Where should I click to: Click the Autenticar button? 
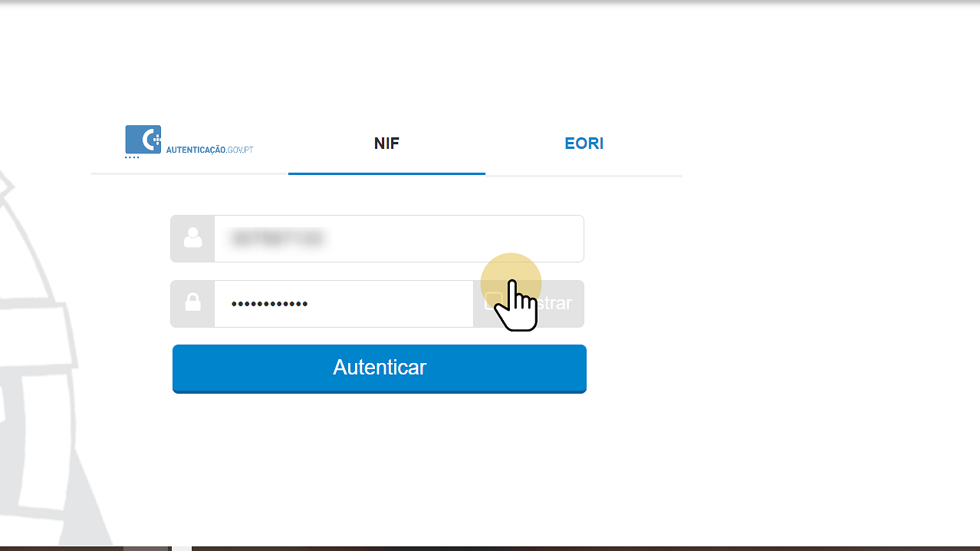click(x=380, y=368)
